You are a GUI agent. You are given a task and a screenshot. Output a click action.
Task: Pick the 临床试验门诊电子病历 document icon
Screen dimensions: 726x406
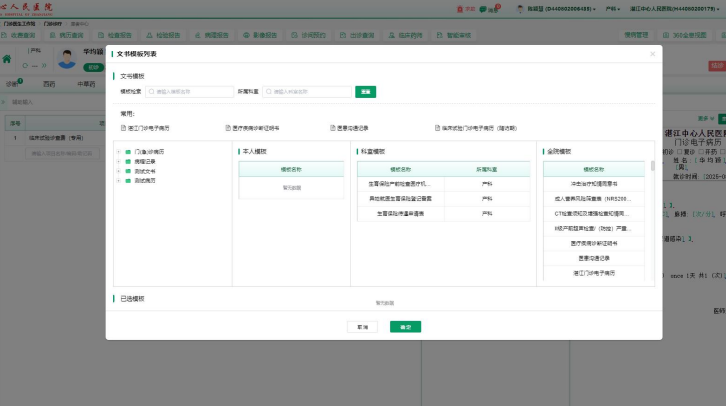point(439,128)
